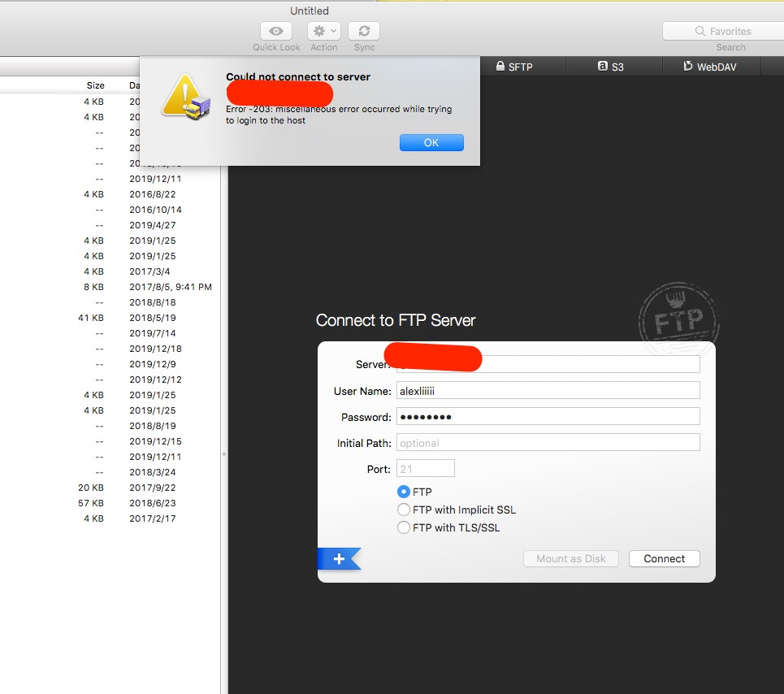
Task: Focus the Initial Path input field
Action: [548, 443]
